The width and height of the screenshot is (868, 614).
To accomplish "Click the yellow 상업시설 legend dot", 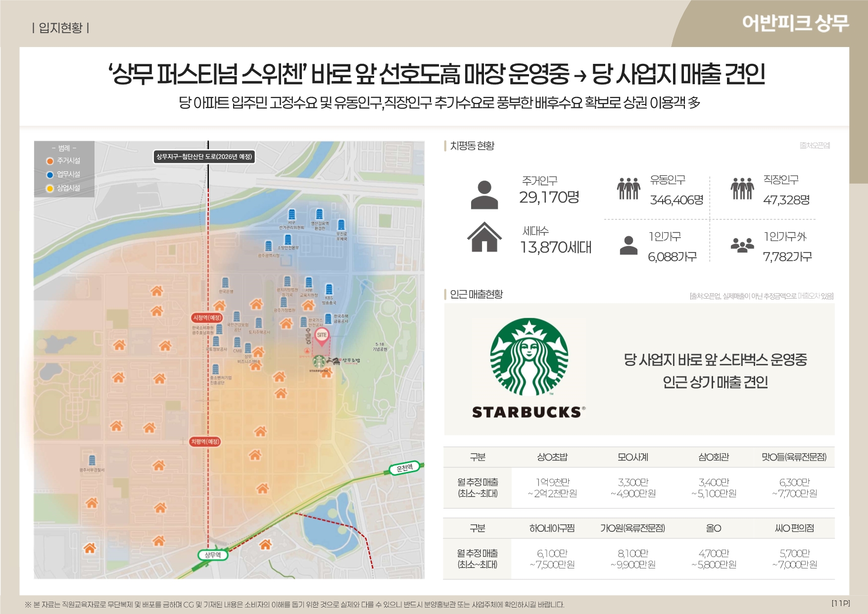I will click(x=50, y=188).
